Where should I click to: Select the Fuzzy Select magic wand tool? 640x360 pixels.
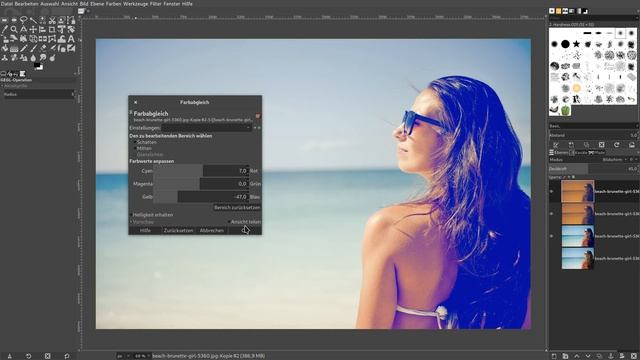click(x=33, y=20)
